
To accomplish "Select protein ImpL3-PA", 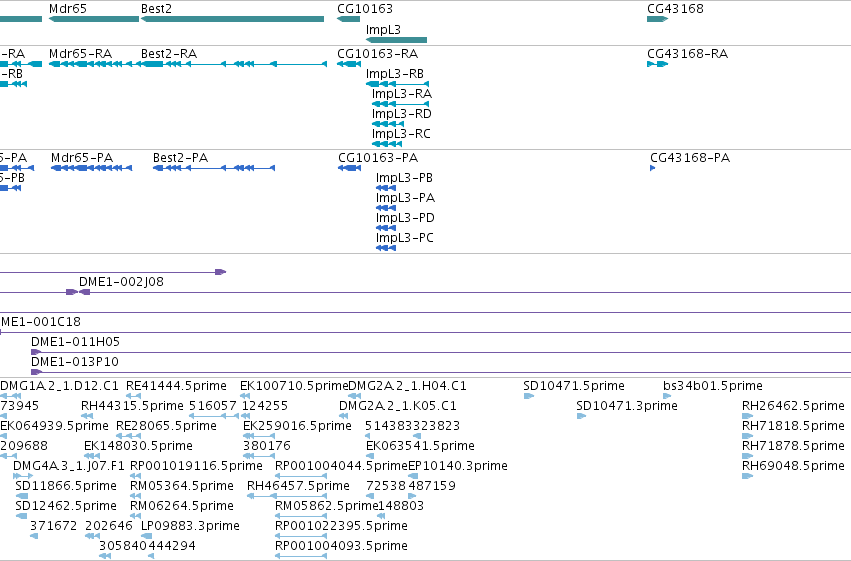I will 405,198.
